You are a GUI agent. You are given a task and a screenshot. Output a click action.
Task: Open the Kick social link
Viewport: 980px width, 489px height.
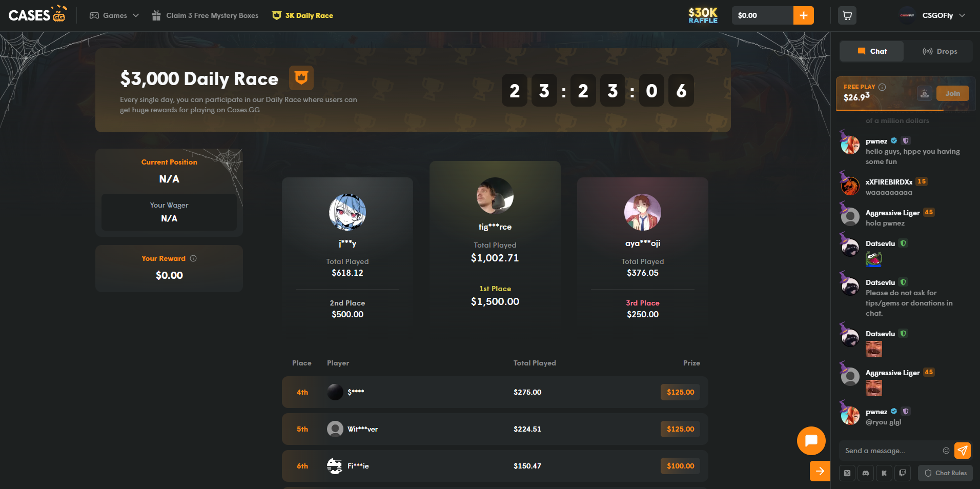tap(884, 473)
